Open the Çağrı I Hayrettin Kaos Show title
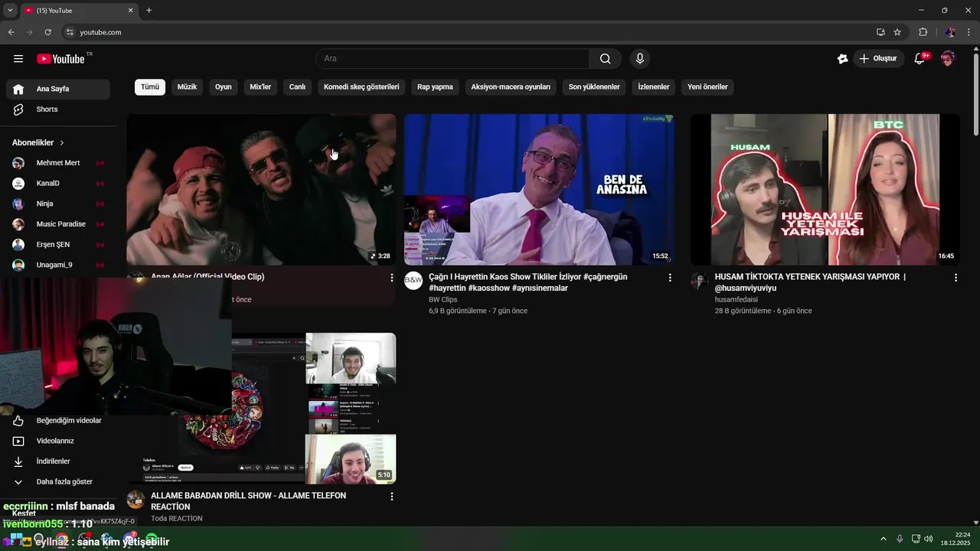Viewport: 980px width, 551px height. point(528,282)
